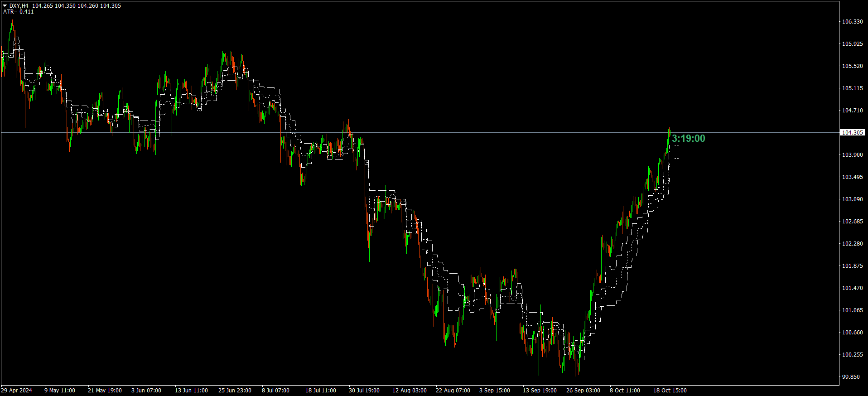Click the 101.065 price scale label

coord(852,310)
